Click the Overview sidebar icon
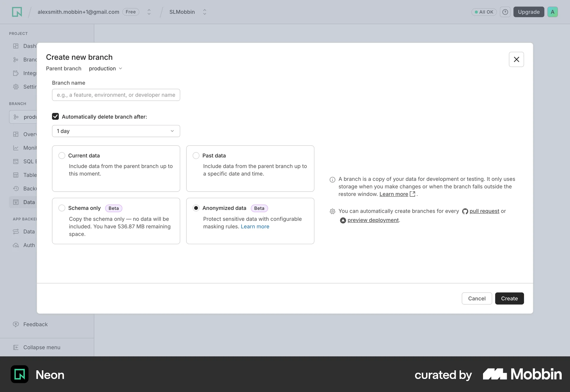Viewport: 570px width, 392px height. pyautogui.click(x=16, y=134)
